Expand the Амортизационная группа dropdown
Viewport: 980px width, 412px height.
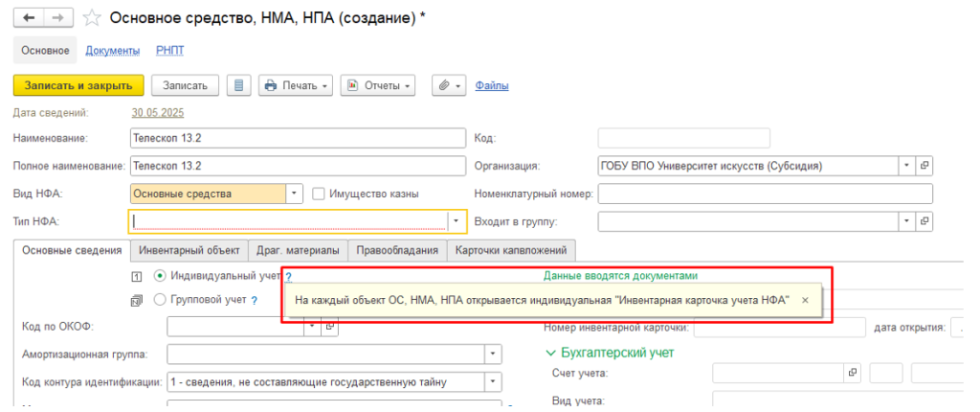(x=493, y=354)
